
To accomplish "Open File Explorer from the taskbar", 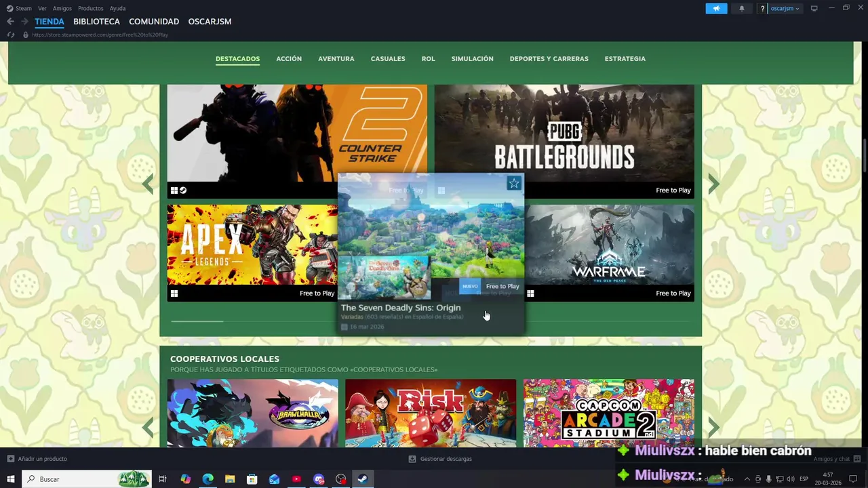I will point(230,479).
